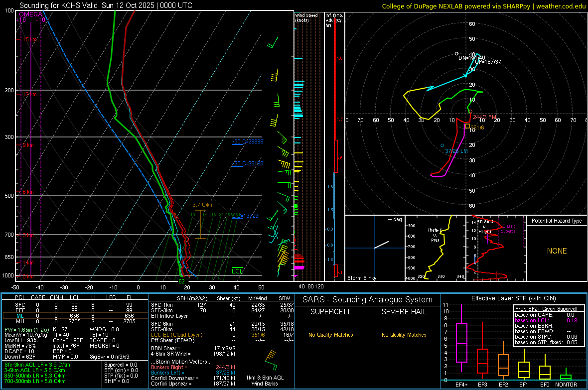The height and width of the screenshot is (390, 588).
Task: Click the Storm Slinky label
Action: point(362,278)
